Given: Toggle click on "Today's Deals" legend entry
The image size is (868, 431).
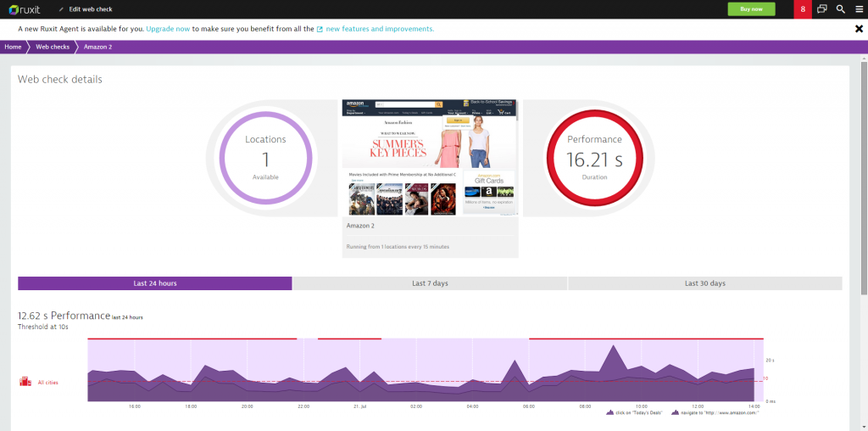Looking at the screenshot, I should point(636,412).
